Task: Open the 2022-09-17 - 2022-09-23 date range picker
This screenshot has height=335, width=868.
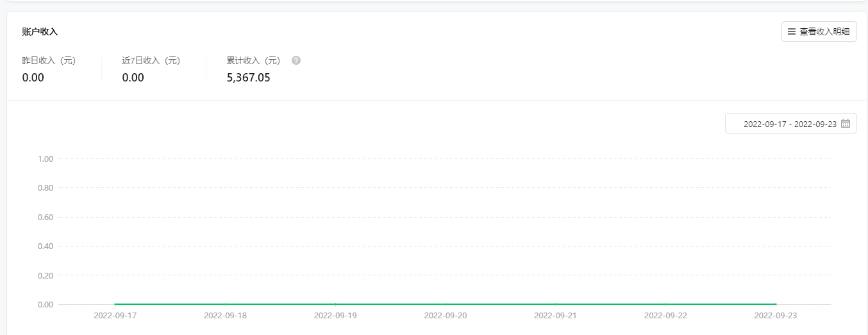Action: pos(790,123)
